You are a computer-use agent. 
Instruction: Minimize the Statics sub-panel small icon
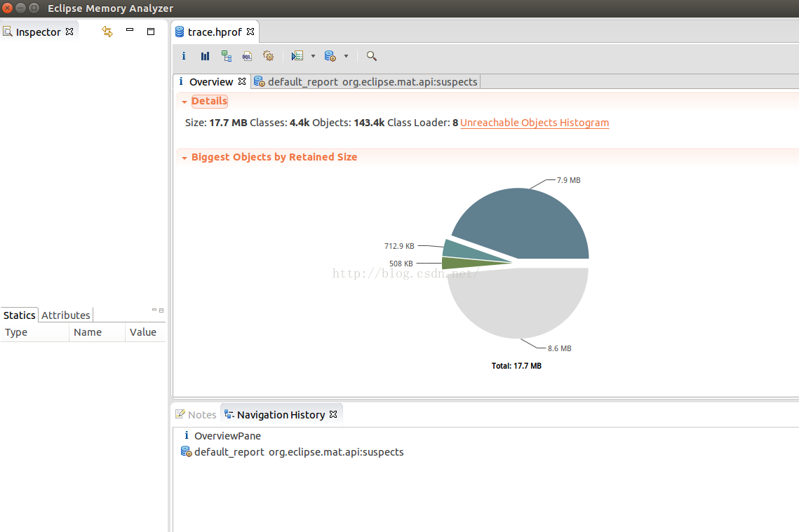pyautogui.click(x=154, y=310)
